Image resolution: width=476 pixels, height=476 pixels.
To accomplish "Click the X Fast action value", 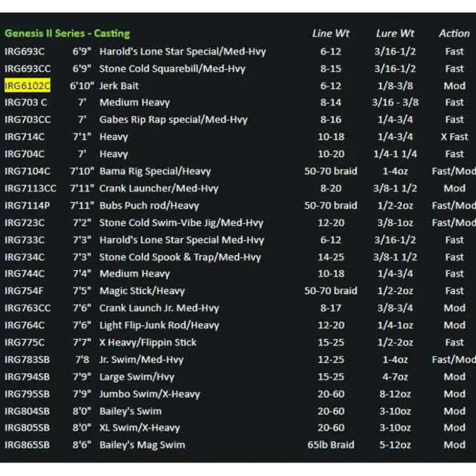I will (454, 137).
